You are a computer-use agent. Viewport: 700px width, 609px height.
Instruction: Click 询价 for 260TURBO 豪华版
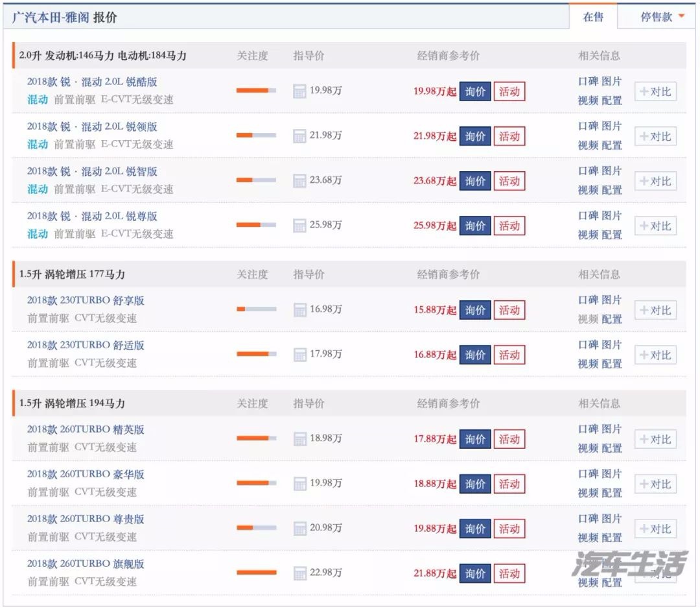click(475, 484)
